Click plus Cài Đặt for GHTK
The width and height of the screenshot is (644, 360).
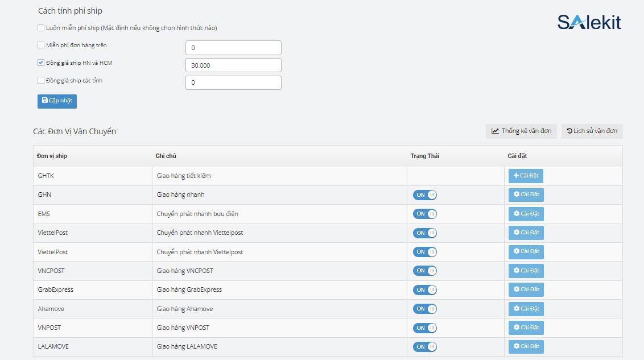point(526,176)
